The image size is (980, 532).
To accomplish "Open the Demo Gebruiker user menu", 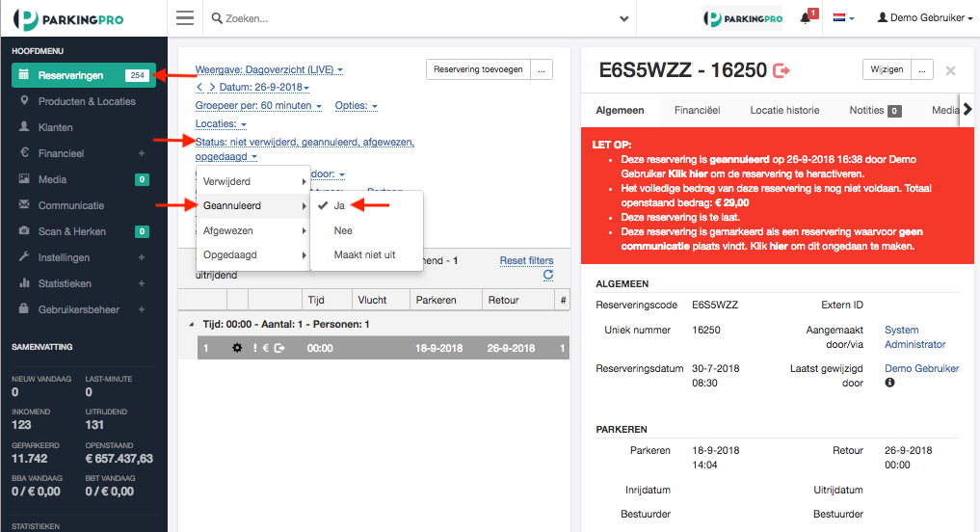I will pos(925,17).
